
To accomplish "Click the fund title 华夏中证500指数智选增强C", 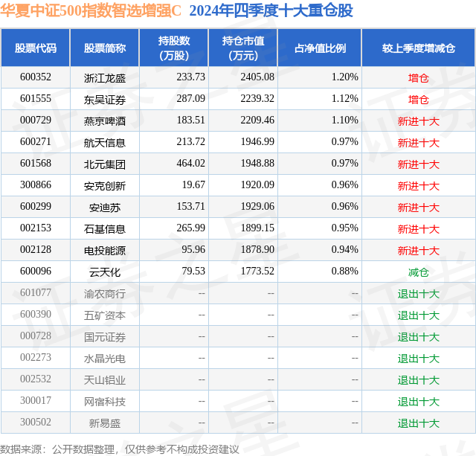I will [91, 11].
